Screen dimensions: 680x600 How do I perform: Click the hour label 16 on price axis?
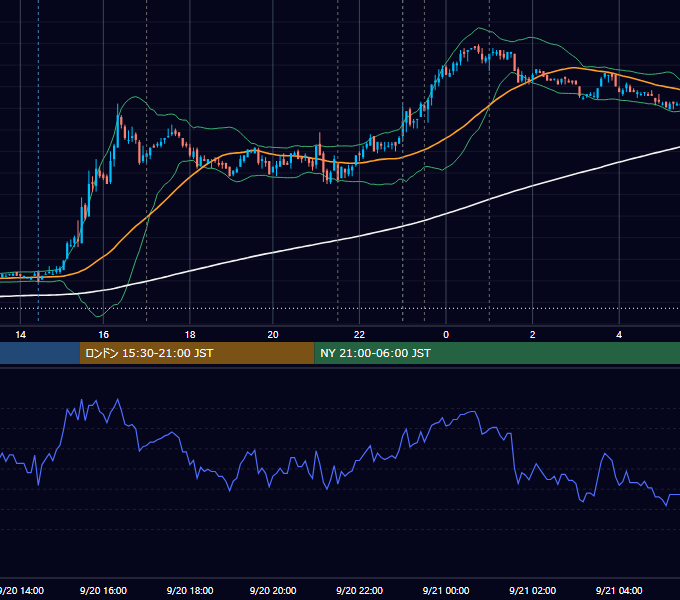pos(103,335)
